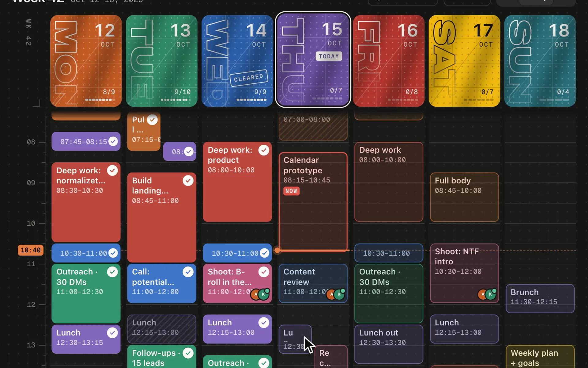Open the Tuesday 13 Oct day card

click(x=161, y=61)
